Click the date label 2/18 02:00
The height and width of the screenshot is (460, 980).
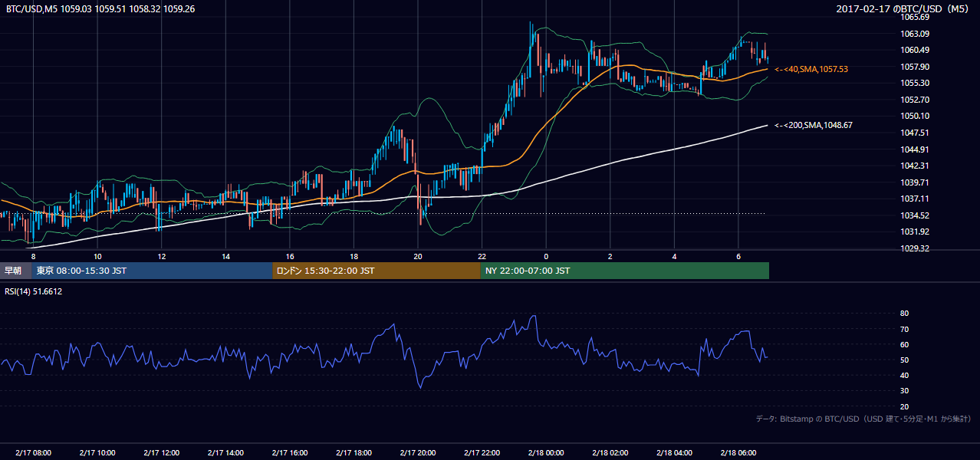pos(610,452)
